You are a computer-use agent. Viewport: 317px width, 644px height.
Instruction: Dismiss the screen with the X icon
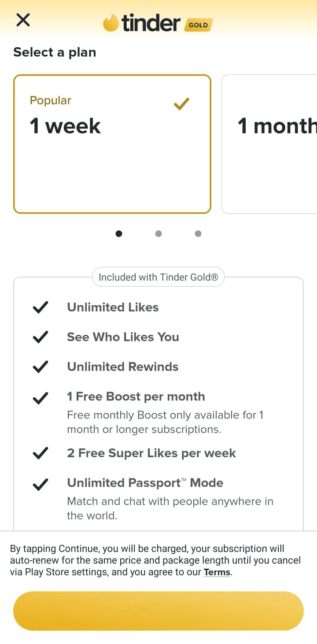22,20
